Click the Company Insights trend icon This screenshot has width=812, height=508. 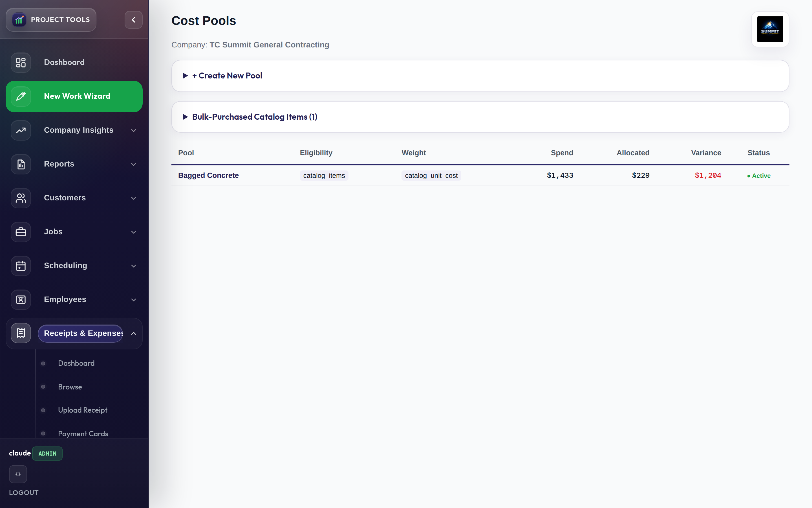[x=21, y=130]
